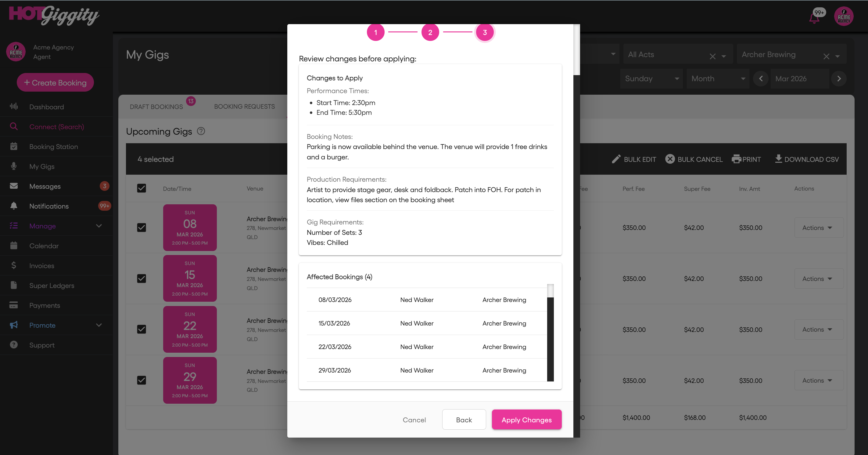Go to step 2 in wizard
The image size is (868, 455).
430,32
